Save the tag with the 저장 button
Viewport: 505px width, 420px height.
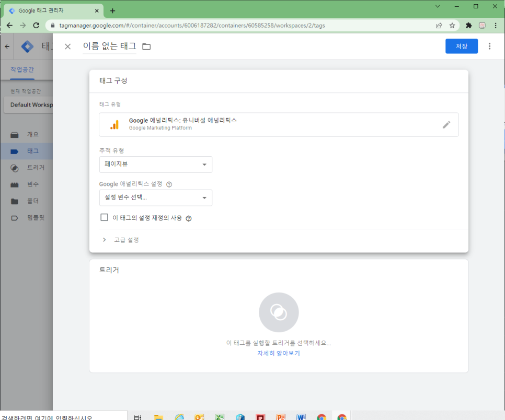(x=461, y=46)
